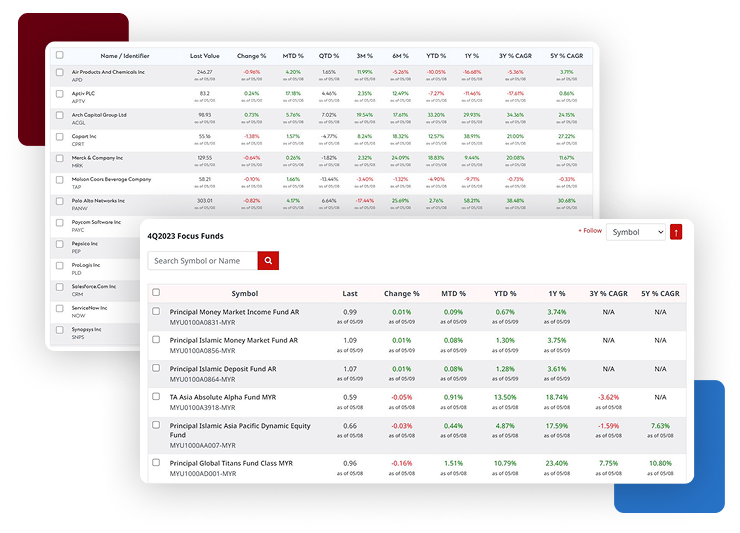Open TA Asia Absolute Alpha Fund MYR
This screenshot has width=740, height=533.
click(223, 397)
